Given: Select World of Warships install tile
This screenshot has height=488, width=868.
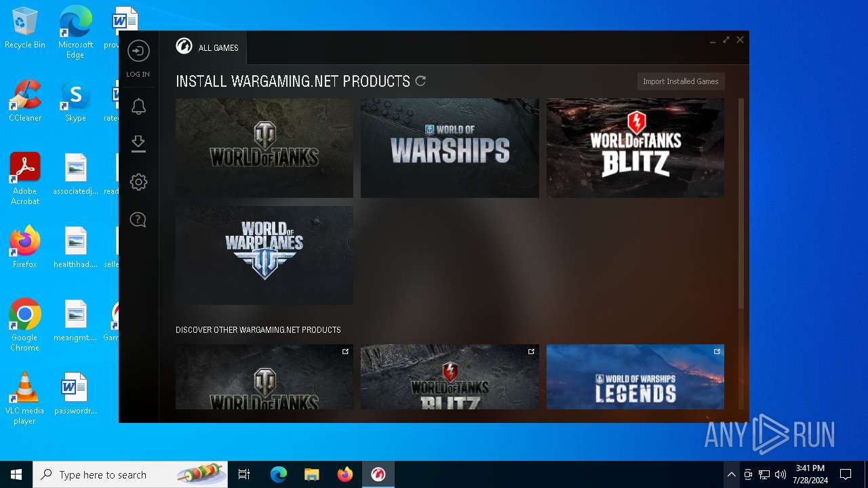Looking at the screenshot, I should coord(450,148).
